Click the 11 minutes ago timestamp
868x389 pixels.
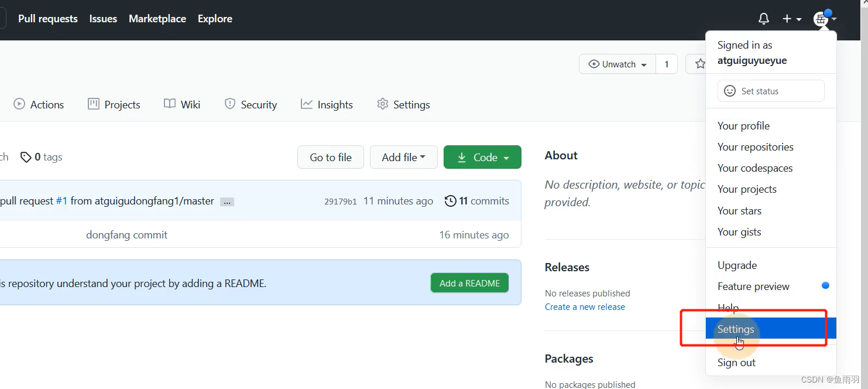pyautogui.click(x=398, y=201)
